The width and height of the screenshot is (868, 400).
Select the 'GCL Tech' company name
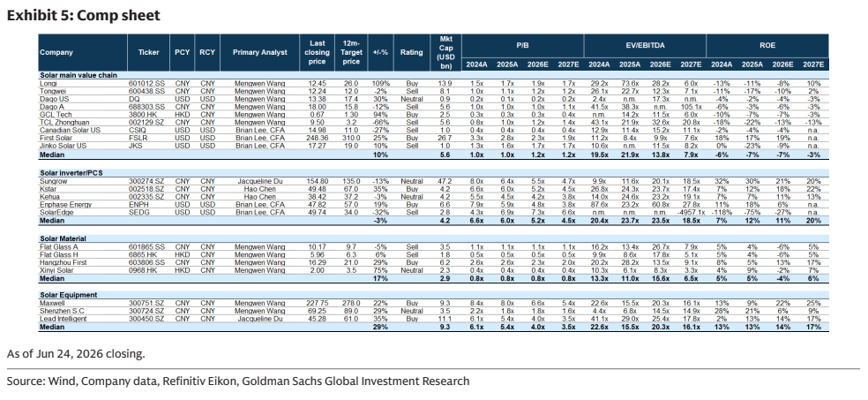point(56,115)
